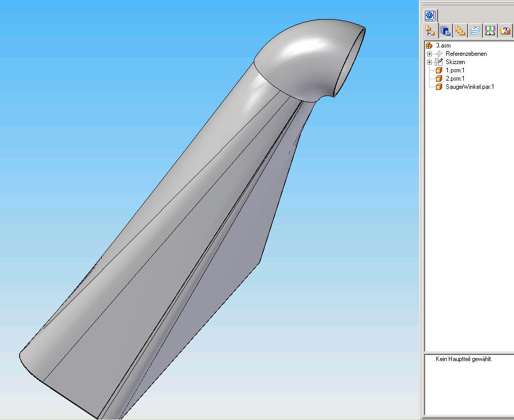Image resolution: width=514 pixels, height=420 pixels.
Task: Open the sensors gauge tab
Action: tap(490, 31)
